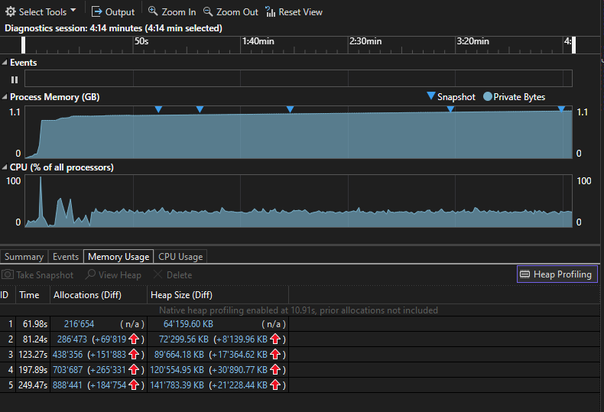The height and width of the screenshot is (412, 604).
Task: Switch to the Events tab
Action: point(65,257)
